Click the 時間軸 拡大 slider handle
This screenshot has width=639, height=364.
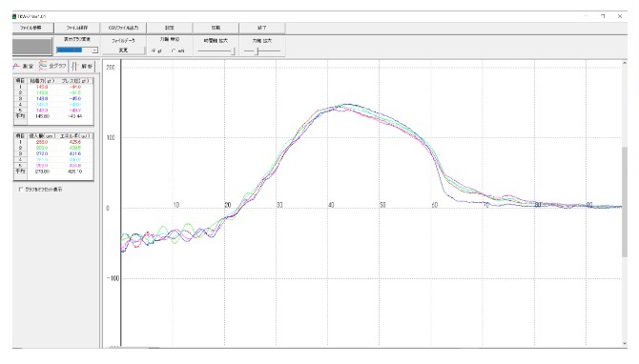(233, 51)
